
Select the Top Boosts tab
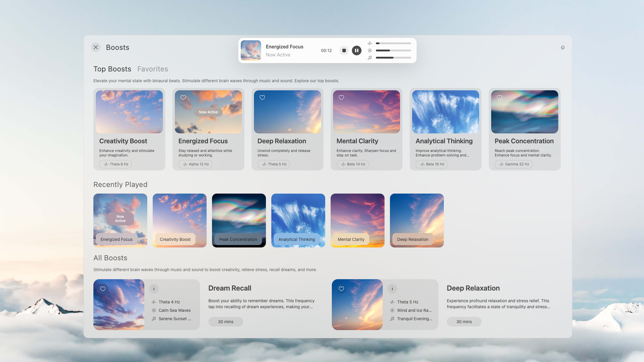click(x=112, y=69)
